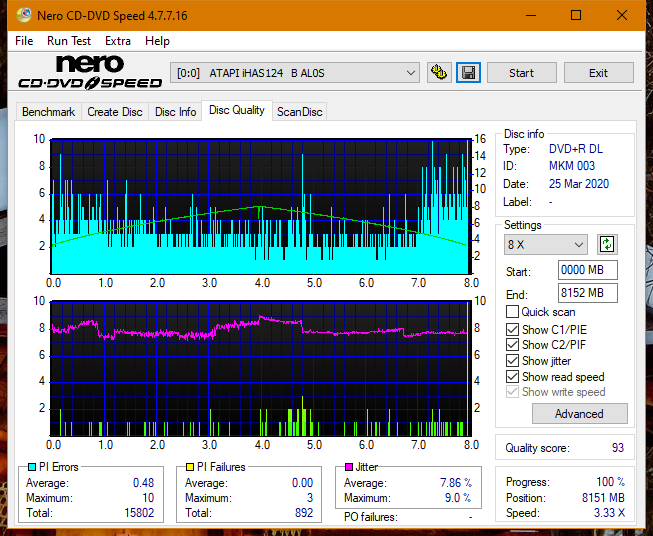
Task: Close the Nero CD-DVD Speed window
Action: (x=622, y=15)
